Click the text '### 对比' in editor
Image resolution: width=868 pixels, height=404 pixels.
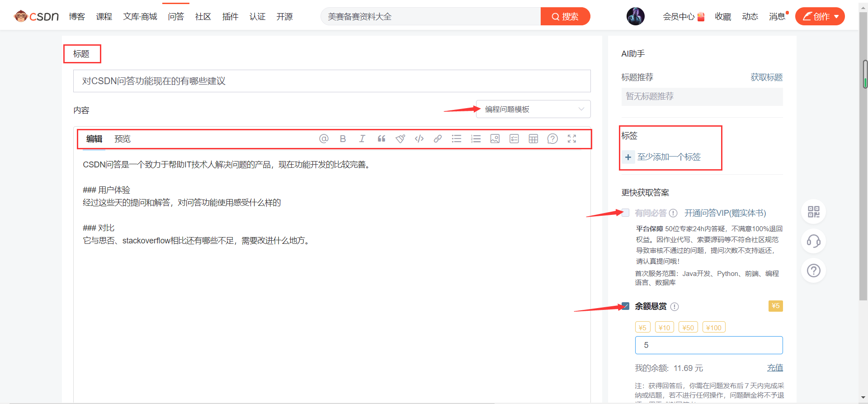[x=99, y=228]
